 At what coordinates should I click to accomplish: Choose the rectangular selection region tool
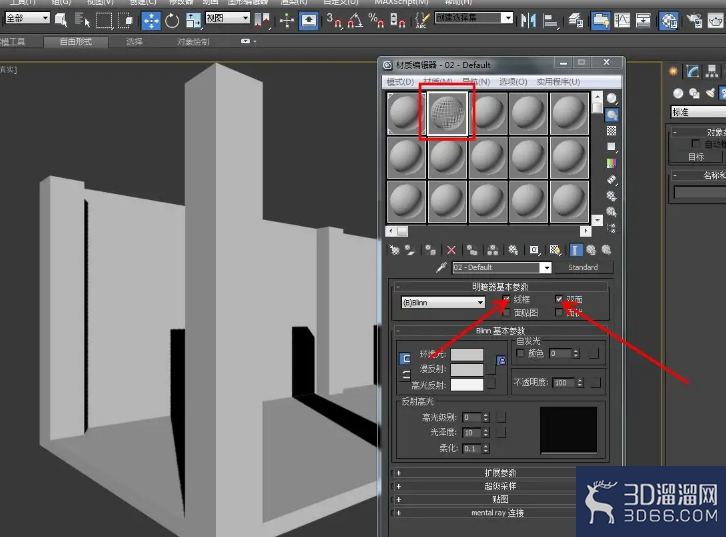pos(104,20)
